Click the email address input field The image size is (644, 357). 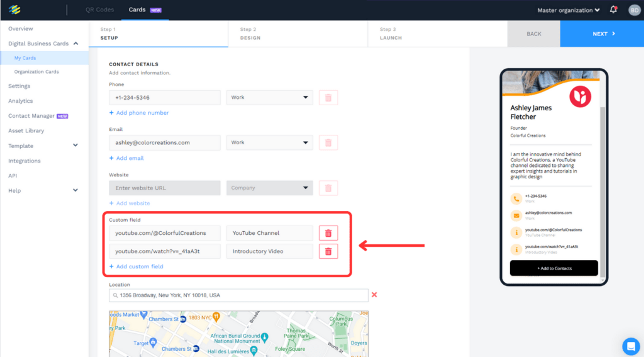point(165,143)
